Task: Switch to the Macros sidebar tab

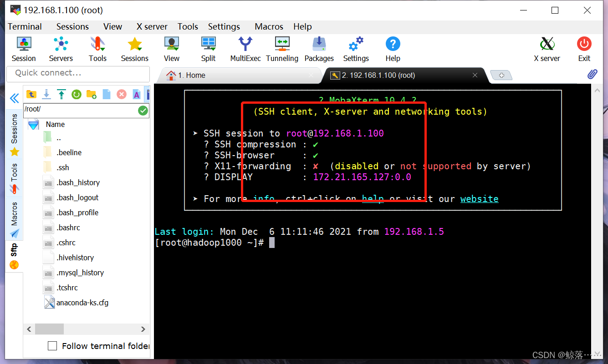Action: [14, 220]
